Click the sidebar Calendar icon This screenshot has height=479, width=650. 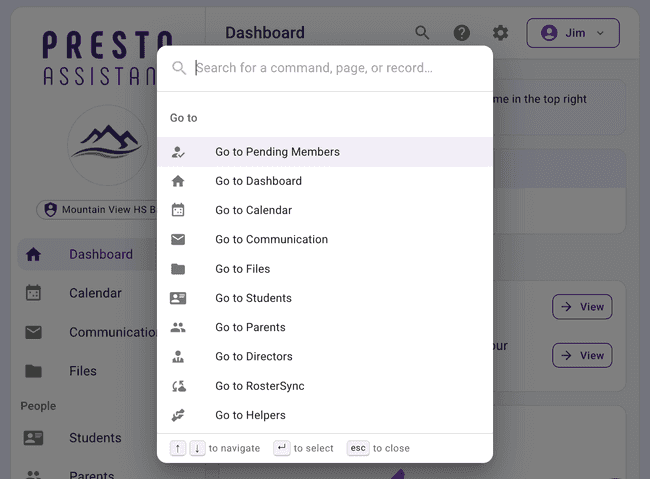tap(33, 293)
